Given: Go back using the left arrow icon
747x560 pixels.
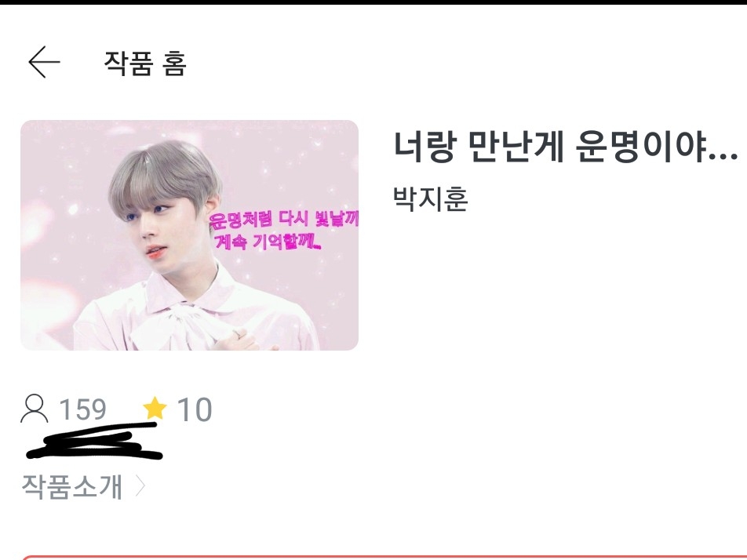Looking at the screenshot, I should tap(44, 62).
